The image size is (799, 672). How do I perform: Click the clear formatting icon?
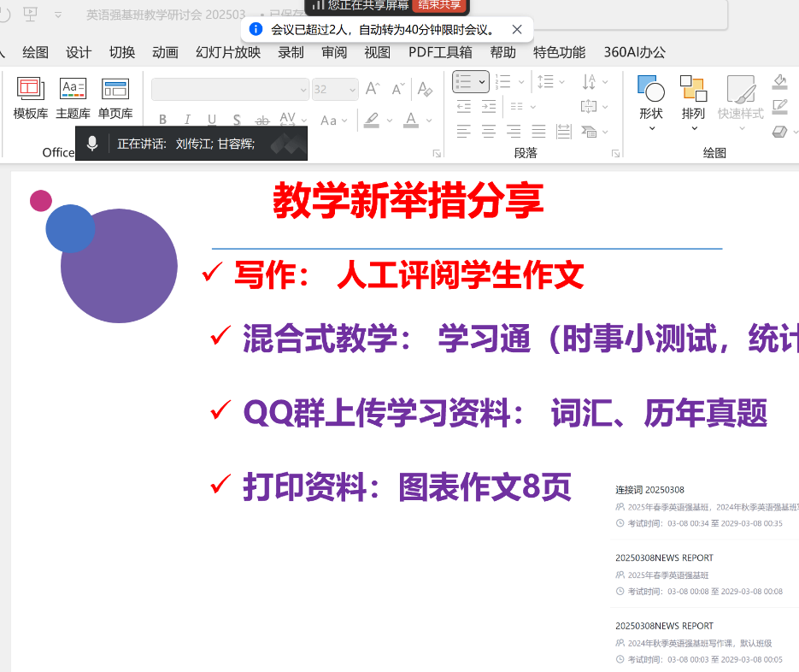pos(425,89)
